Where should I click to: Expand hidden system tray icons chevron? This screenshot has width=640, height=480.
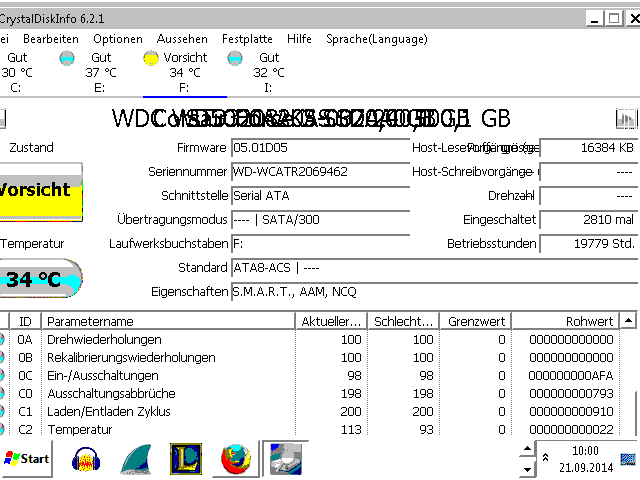click(545, 458)
